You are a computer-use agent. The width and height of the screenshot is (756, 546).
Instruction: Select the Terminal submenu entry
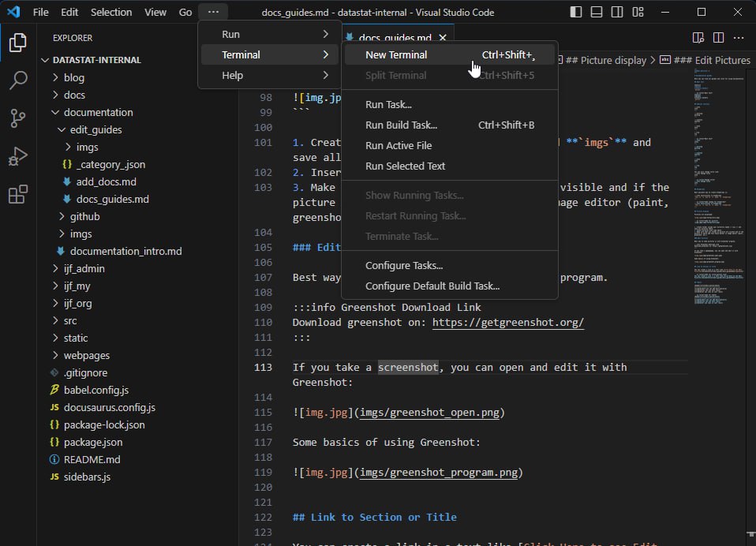271,55
